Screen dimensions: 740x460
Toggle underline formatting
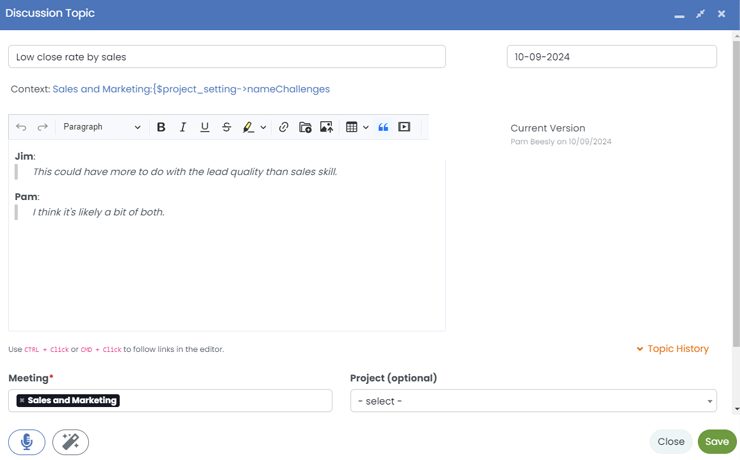[x=205, y=127]
